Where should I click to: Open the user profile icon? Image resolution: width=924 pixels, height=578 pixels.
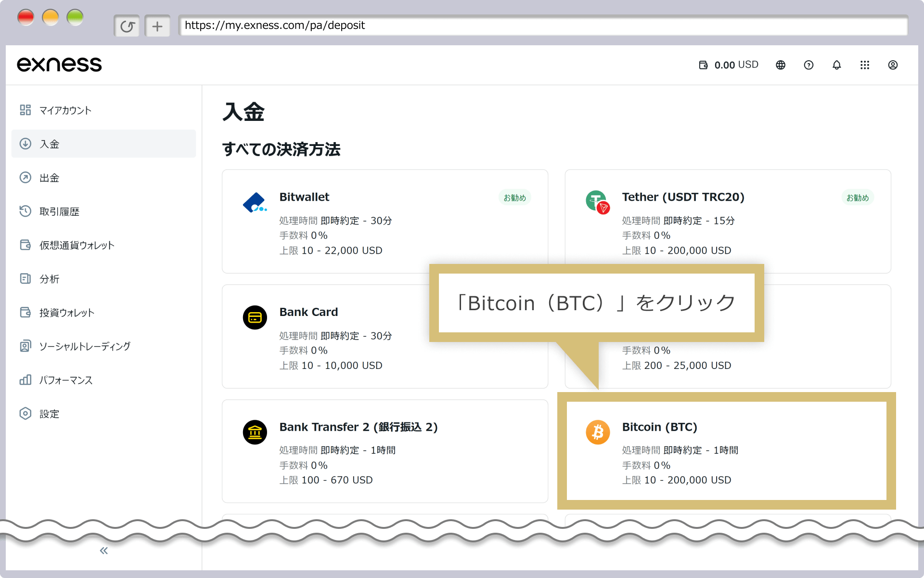coord(893,65)
